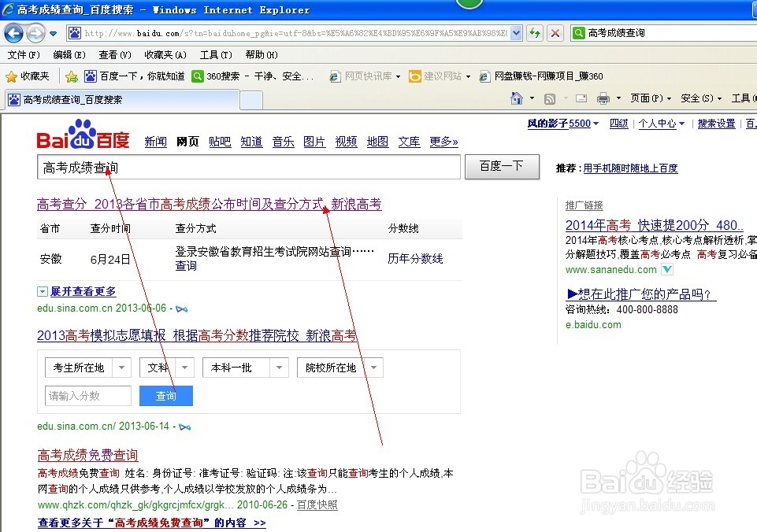Click the 查询 link under 查分方式
Image resolution: width=757 pixels, height=532 pixels.
[186, 266]
